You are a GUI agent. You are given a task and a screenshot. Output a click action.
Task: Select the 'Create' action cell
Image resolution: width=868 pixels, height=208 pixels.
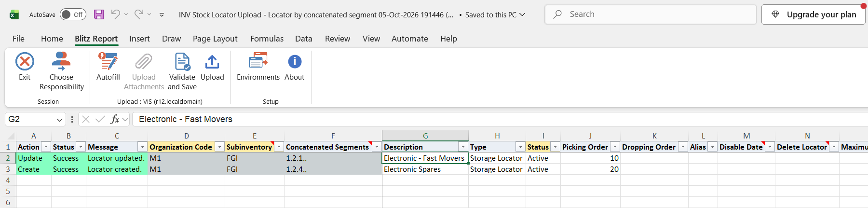pos(34,169)
